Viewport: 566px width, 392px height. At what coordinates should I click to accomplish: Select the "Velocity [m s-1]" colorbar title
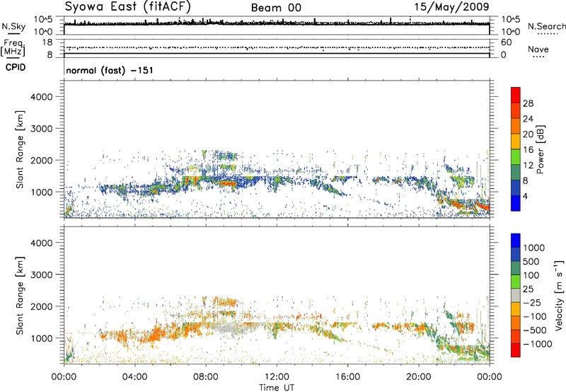559,295
